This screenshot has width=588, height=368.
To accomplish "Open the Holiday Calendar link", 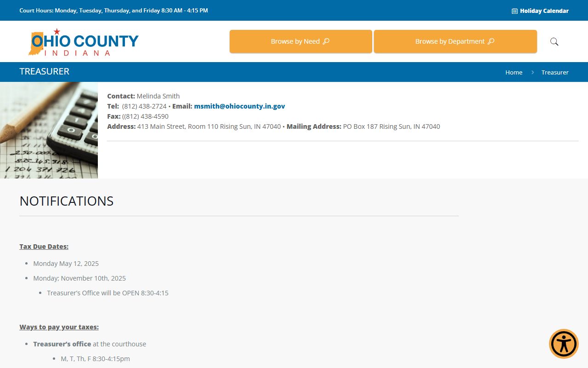I will (x=540, y=11).
